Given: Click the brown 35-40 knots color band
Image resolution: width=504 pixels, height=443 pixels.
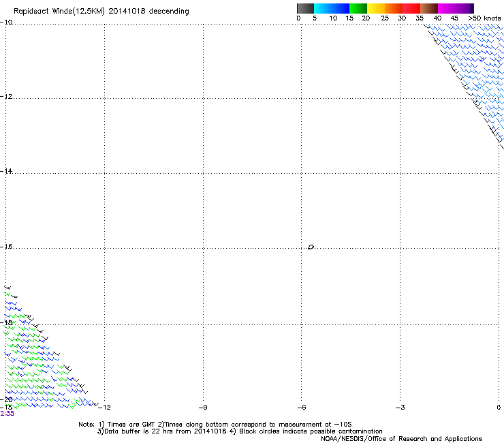Looking at the screenshot, I should pos(429,8).
